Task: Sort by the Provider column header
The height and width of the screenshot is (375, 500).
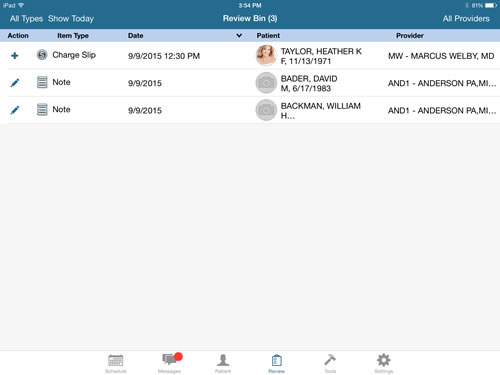Action: click(x=410, y=35)
